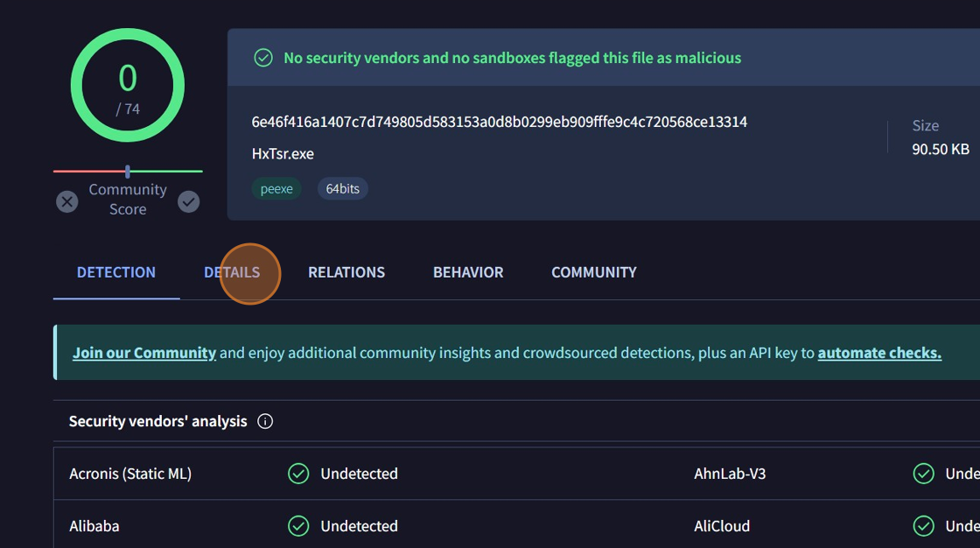Click the info icon beside Security vendors' analysis
Viewport: 980px width, 548px height.
(x=265, y=422)
